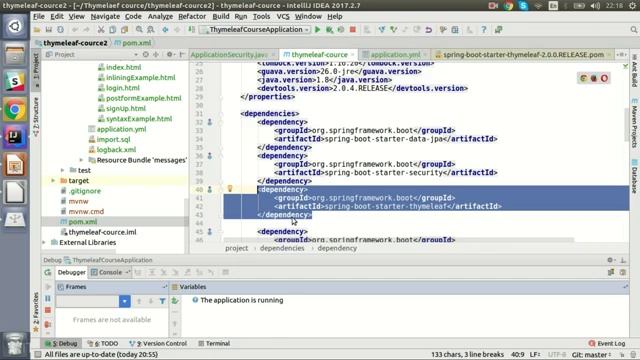Click 'dependencies' breadcrumb
The image size is (640, 360).
point(282,248)
